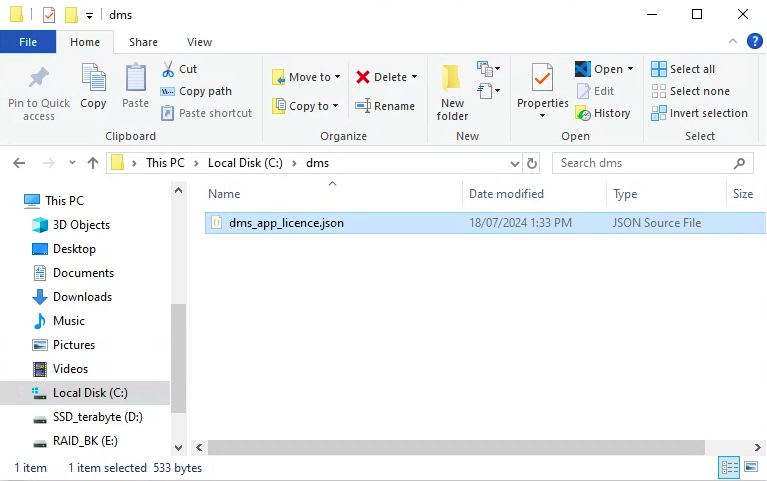Click the red Delete icon
This screenshot has height=481, width=767.
pos(363,77)
